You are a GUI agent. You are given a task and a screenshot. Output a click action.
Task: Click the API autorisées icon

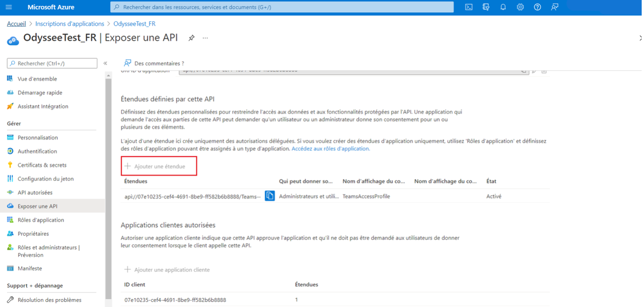(10, 192)
